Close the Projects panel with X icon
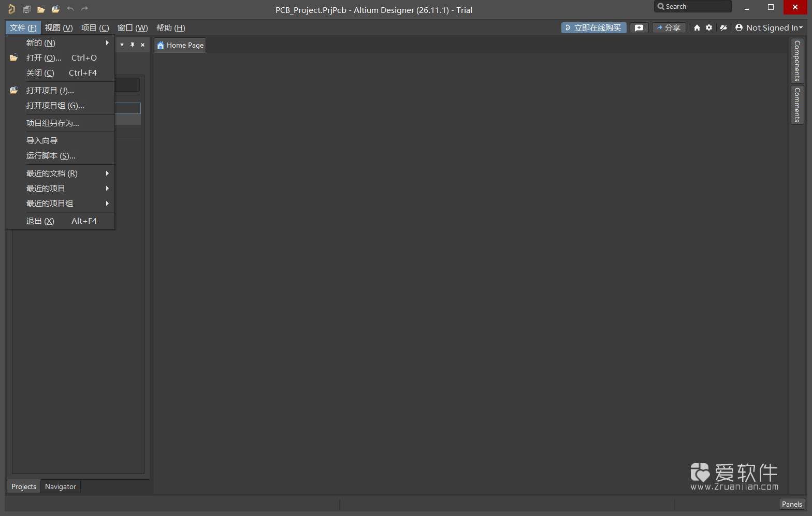812x516 pixels. pos(143,45)
